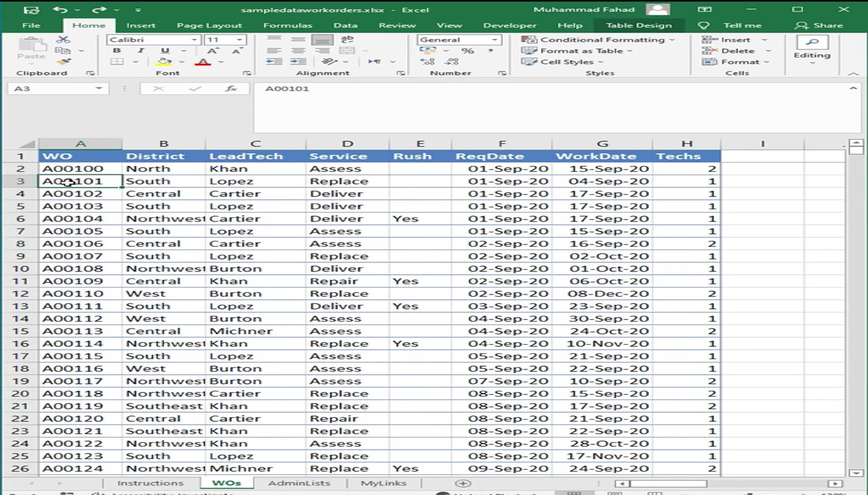The image size is (868, 495).
Task: Expand the formula bar
Action: point(853,89)
